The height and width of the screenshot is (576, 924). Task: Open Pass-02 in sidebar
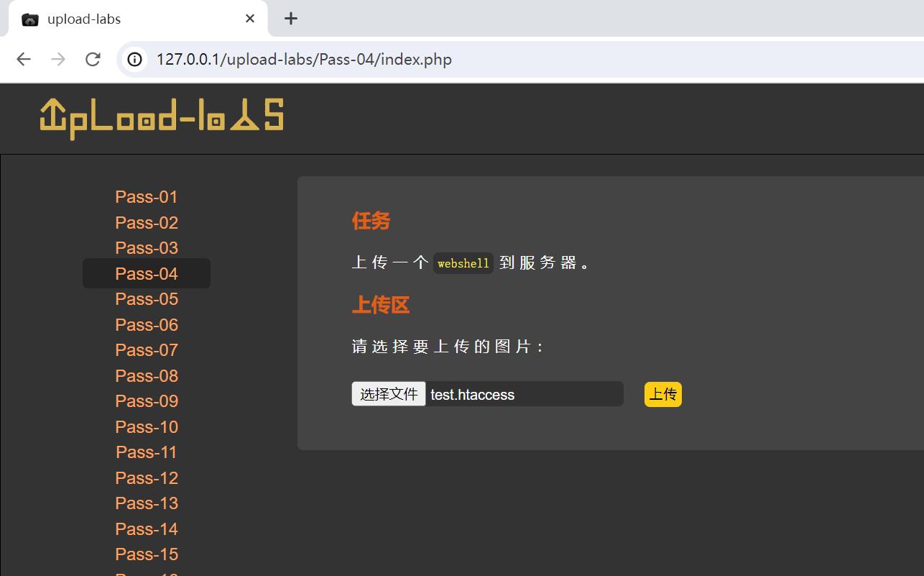(147, 223)
